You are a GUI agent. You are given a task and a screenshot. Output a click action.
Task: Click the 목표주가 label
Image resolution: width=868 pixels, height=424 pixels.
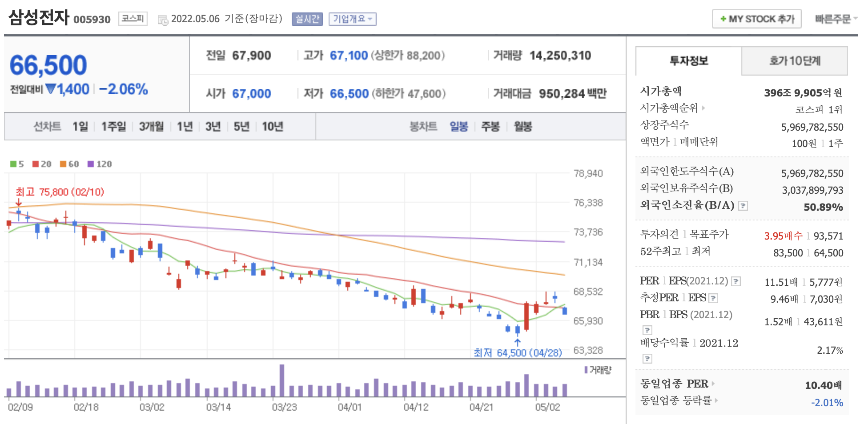point(709,234)
